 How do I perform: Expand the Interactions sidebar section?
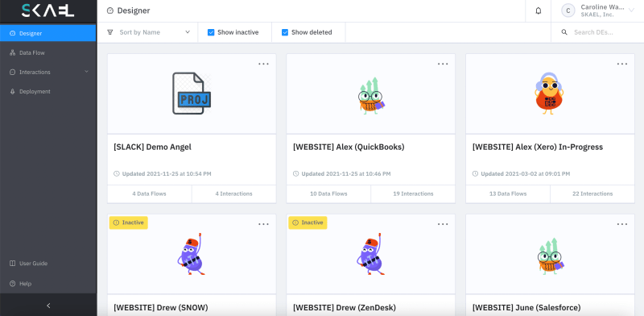(x=48, y=72)
